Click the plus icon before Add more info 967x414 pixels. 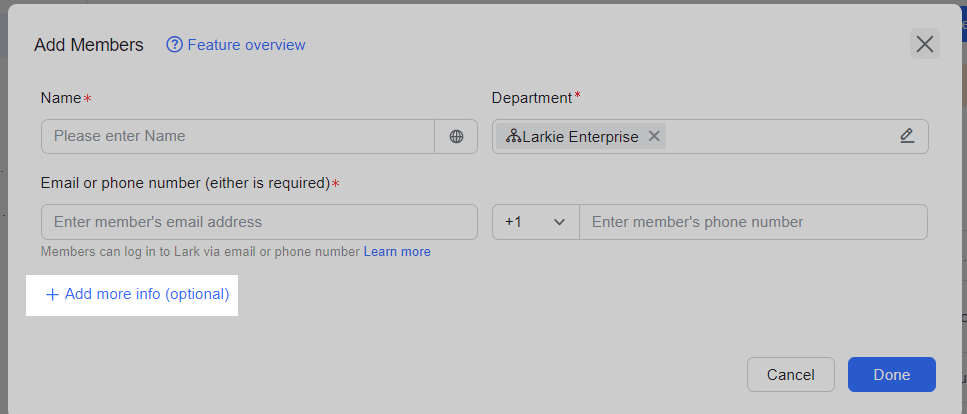click(x=52, y=295)
